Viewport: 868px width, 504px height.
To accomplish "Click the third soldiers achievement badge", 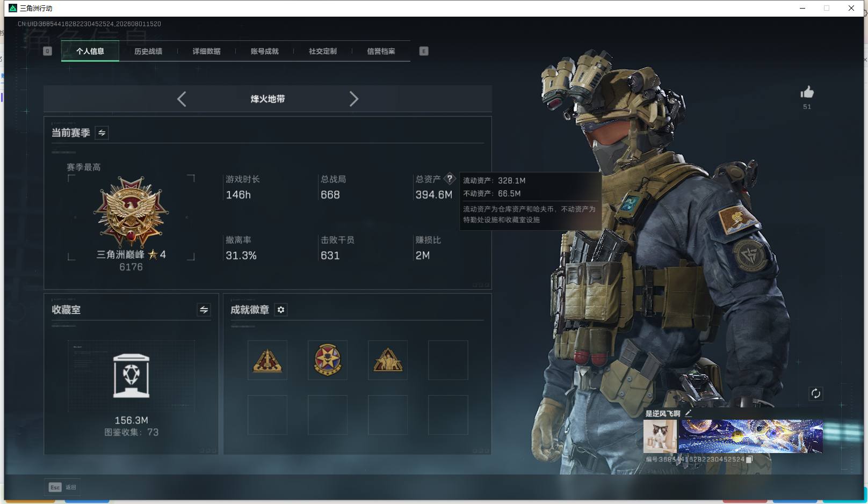I will coord(388,360).
